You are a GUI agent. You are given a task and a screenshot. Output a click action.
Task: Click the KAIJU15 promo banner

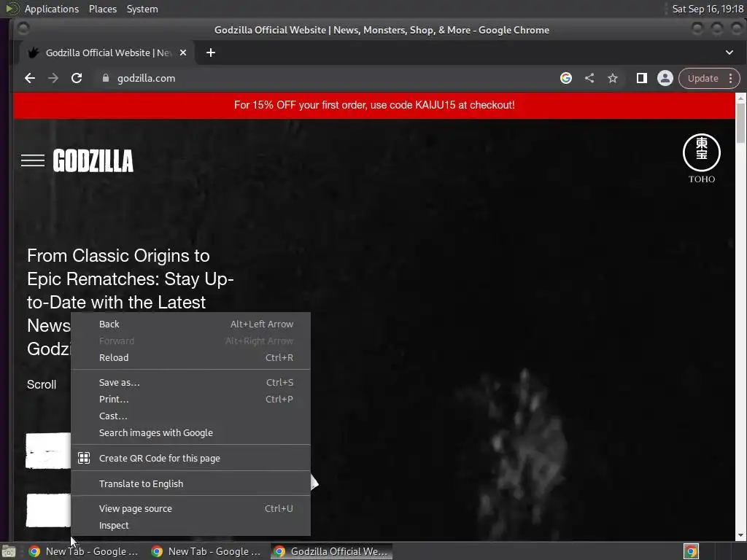pyautogui.click(x=374, y=105)
